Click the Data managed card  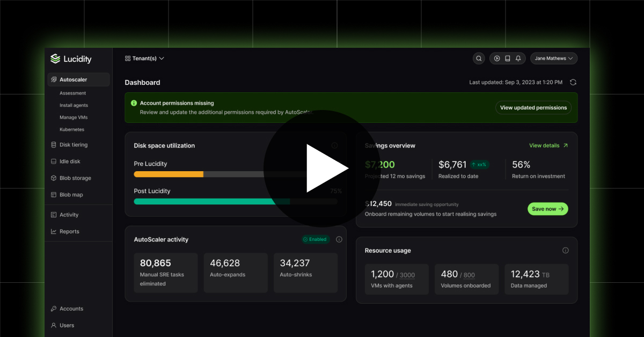click(x=536, y=279)
